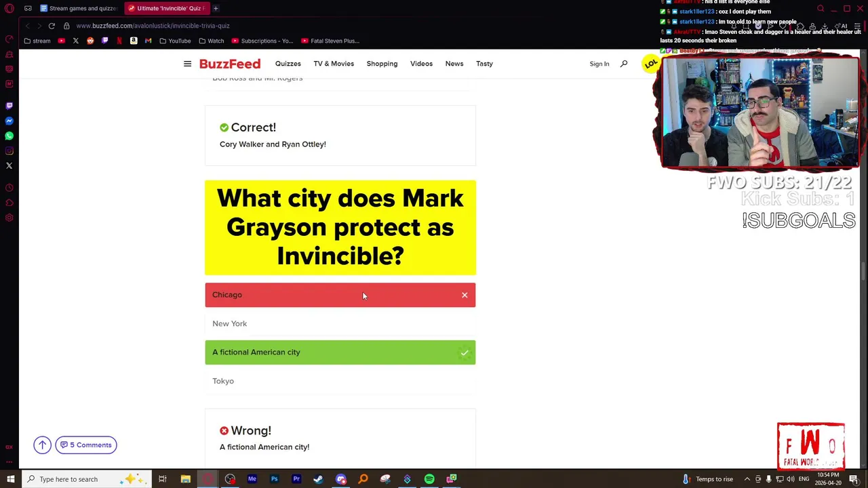Open the Reddit bookmark
Screen dimensions: 868x488
(x=90, y=41)
